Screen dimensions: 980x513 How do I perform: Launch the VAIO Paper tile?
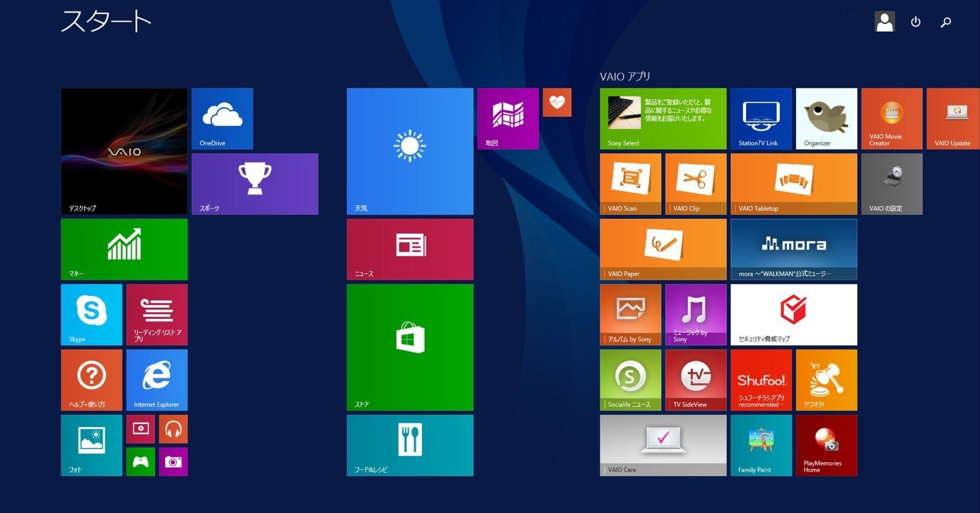pos(663,249)
